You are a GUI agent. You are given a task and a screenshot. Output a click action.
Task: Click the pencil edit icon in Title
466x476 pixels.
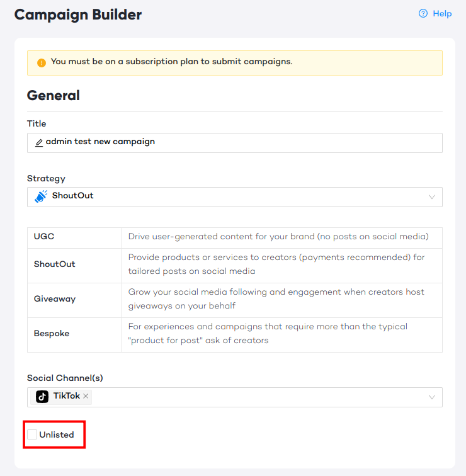click(39, 143)
